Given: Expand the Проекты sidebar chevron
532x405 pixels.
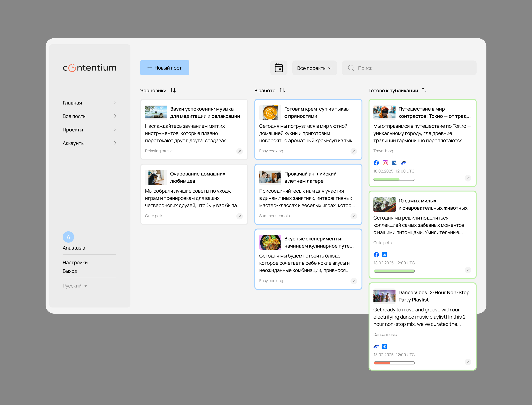Looking at the screenshot, I should pos(115,130).
